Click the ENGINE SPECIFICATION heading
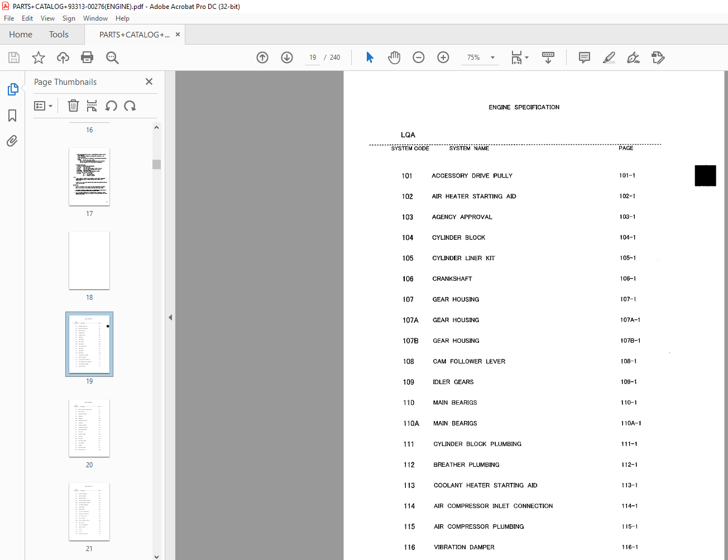The height and width of the screenshot is (560, 728). pyautogui.click(x=524, y=107)
